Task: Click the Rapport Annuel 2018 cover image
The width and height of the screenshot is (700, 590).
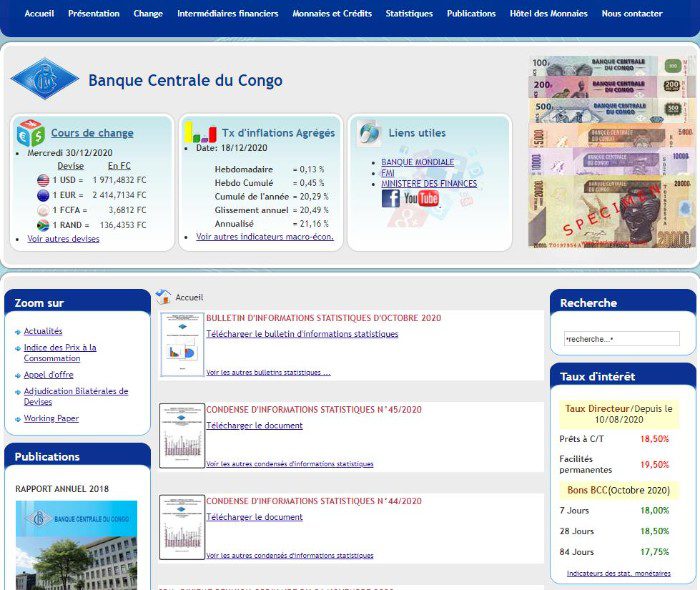Action: pyautogui.click(x=76, y=545)
